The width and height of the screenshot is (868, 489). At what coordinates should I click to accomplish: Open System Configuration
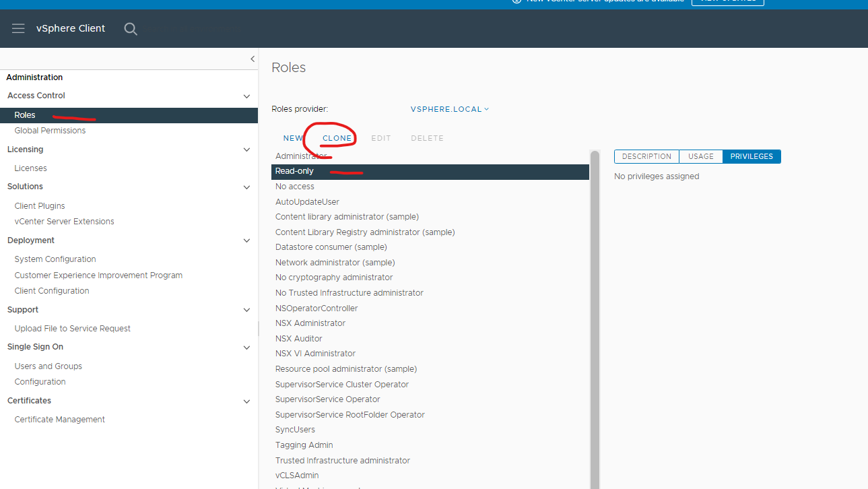55,259
